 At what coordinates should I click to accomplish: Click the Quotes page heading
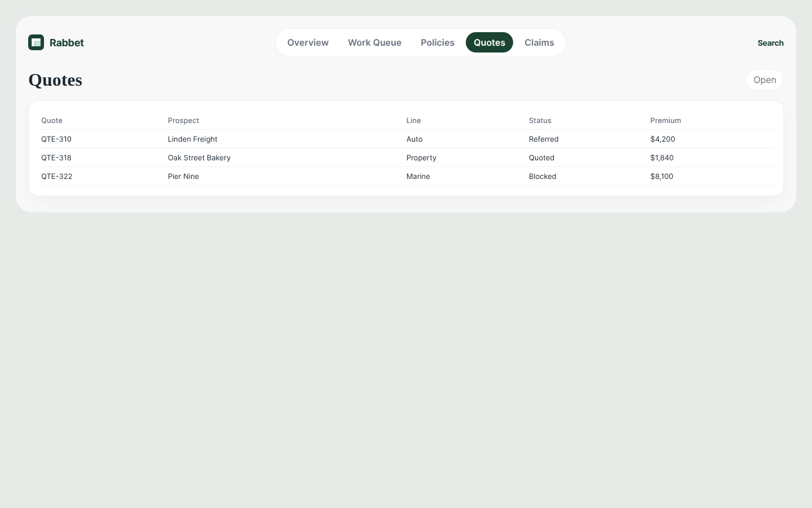[55, 80]
